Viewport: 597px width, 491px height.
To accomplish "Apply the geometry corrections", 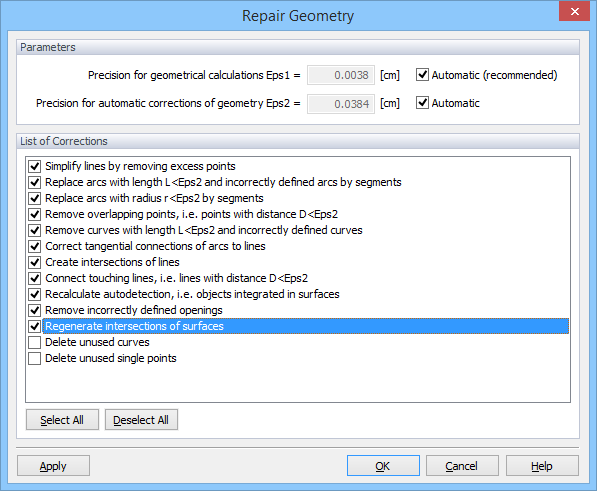I will pos(53,465).
